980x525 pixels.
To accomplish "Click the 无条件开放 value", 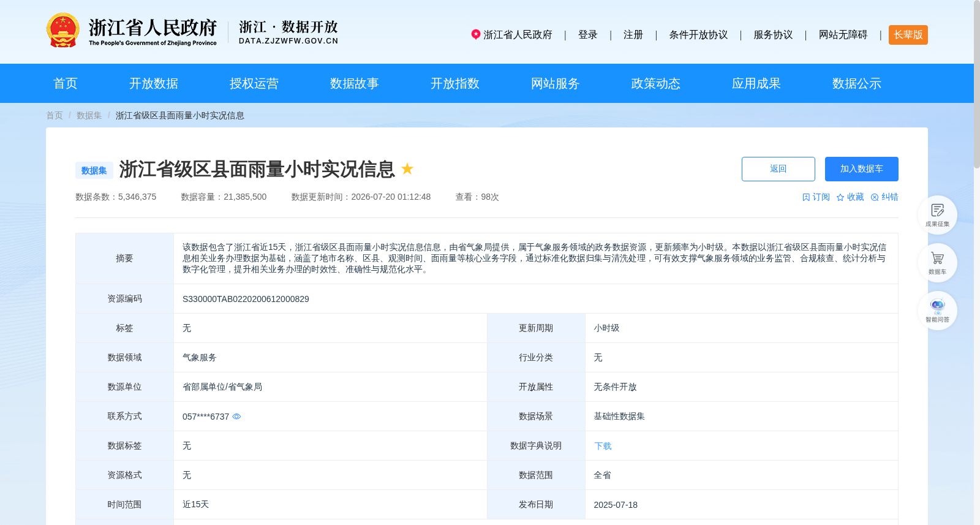I will [615, 387].
